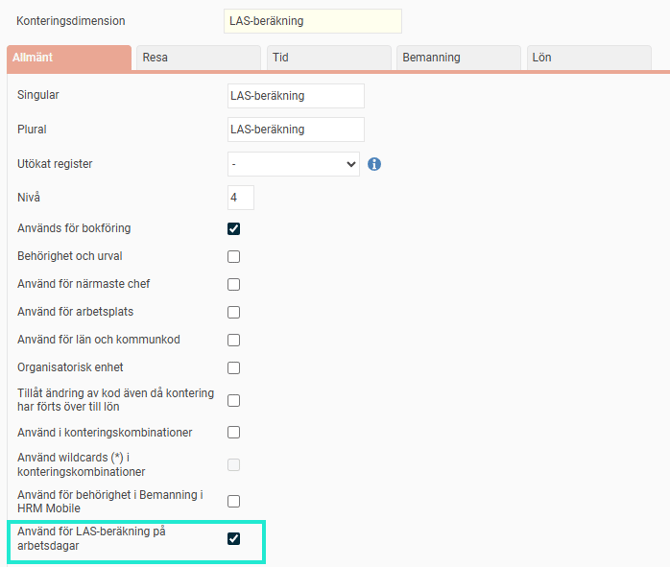Viewport: 670px width, 567px height.
Task: Check the Organisatorisk enhet box
Action: (234, 367)
